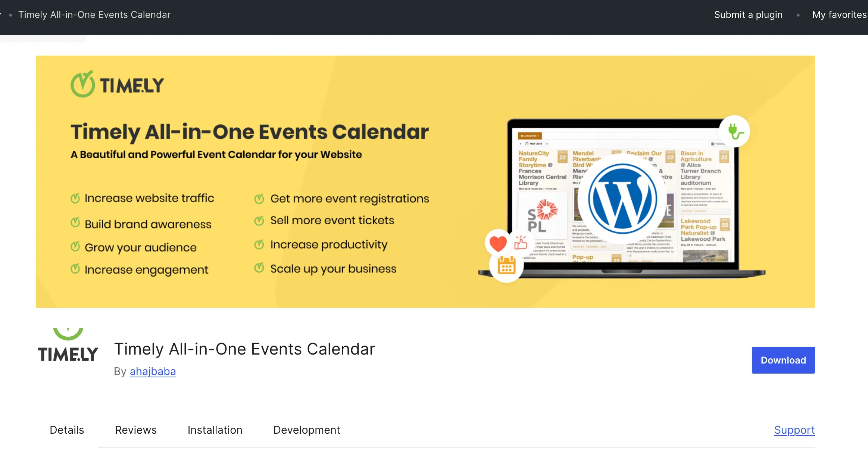The image size is (868, 474).
Task: Visit the ahajbaba author profile link
Action: point(153,371)
